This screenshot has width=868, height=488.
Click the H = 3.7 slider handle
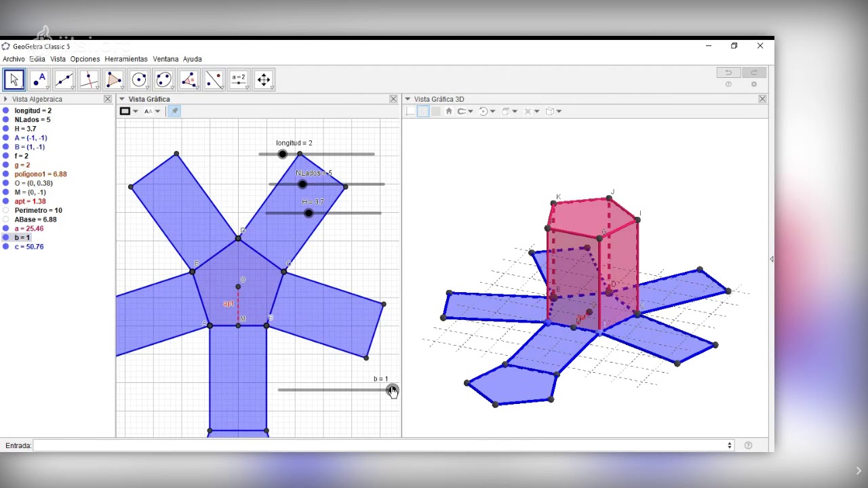click(309, 213)
